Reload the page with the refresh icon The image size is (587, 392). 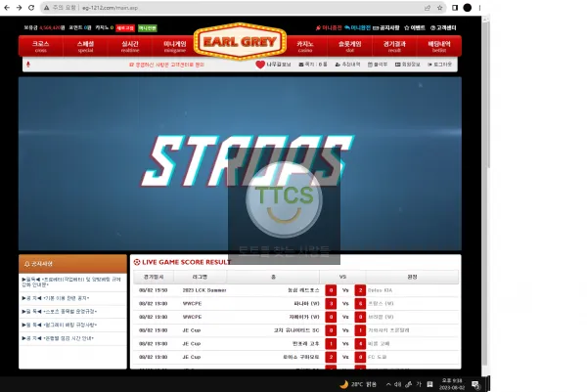coord(31,8)
